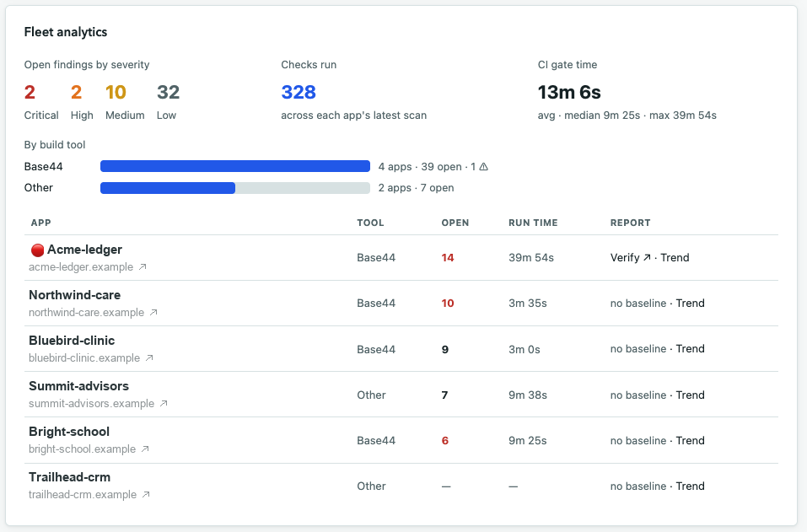Screen dimensions: 807x532
Task: Open Trend for Northwind-care
Action: tap(690, 303)
